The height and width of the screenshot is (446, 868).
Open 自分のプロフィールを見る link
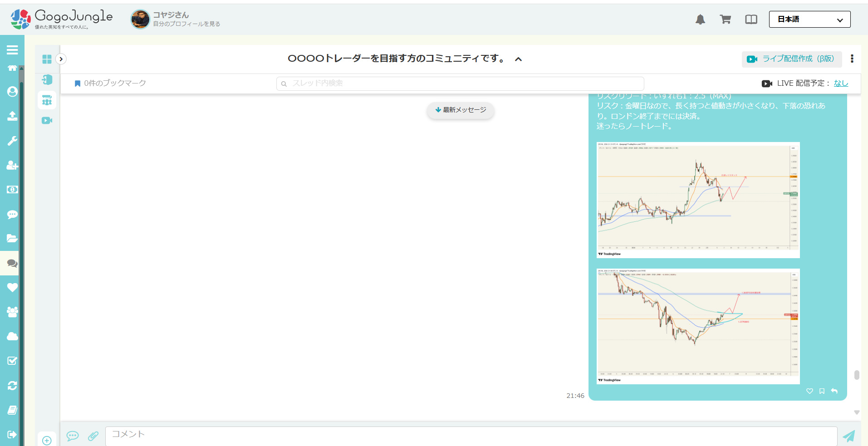coord(186,24)
